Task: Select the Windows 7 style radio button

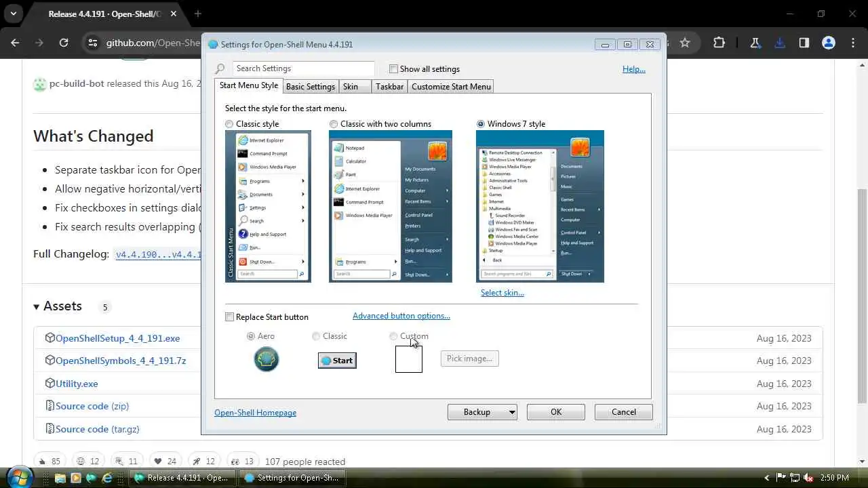Action: (x=481, y=124)
